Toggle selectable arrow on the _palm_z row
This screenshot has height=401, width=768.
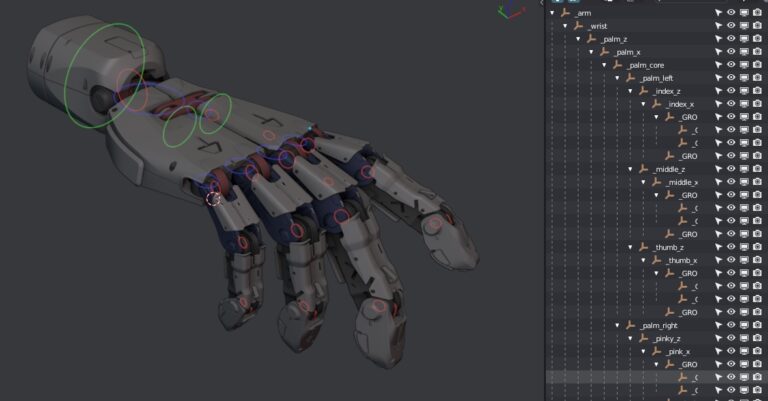click(719, 39)
